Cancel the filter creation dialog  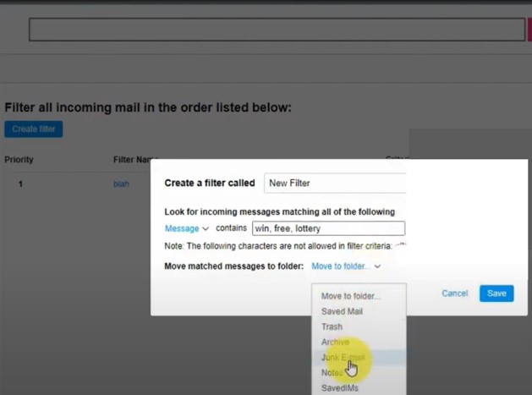coord(455,294)
